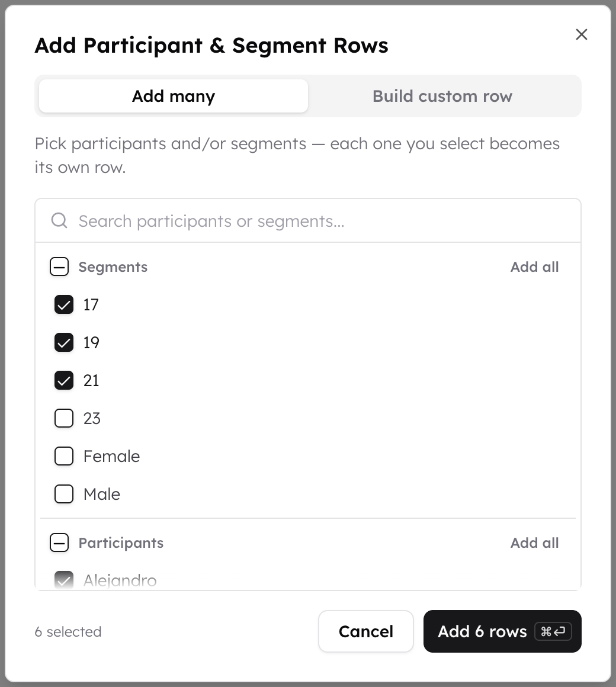Add all participants
The height and width of the screenshot is (687, 616).
coord(534,543)
